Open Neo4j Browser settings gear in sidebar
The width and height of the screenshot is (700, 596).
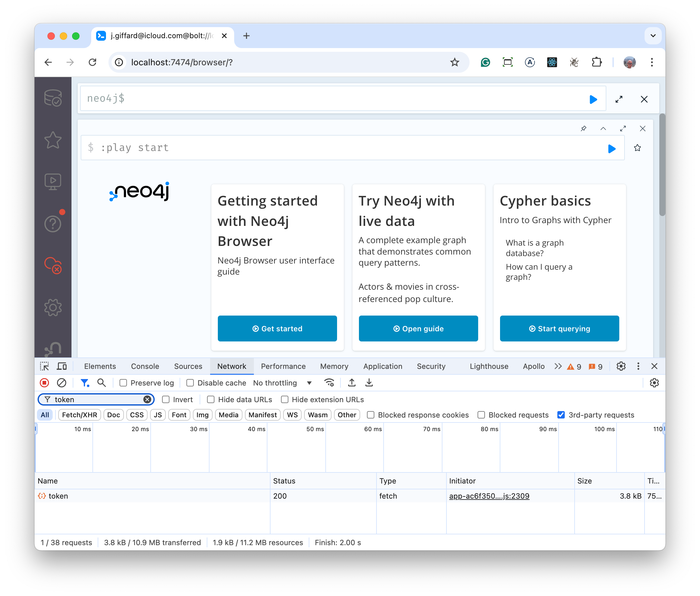click(x=53, y=307)
